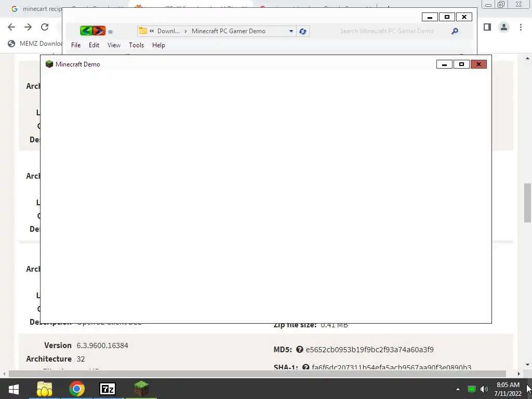Viewport: 532px width, 399px height.
Task: Select version value 6.3.9600.16384
Action: (102, 345)
